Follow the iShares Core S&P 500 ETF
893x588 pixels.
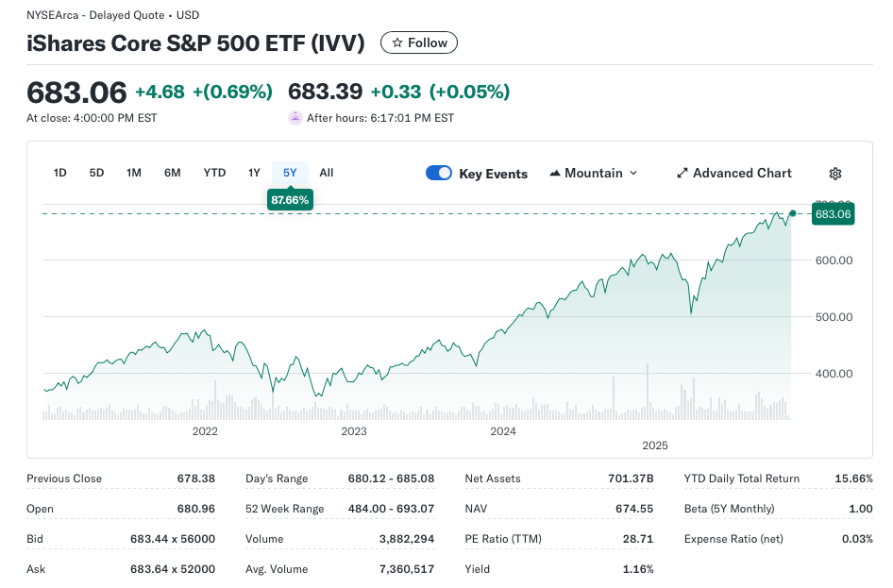click(x=419, y=42)
